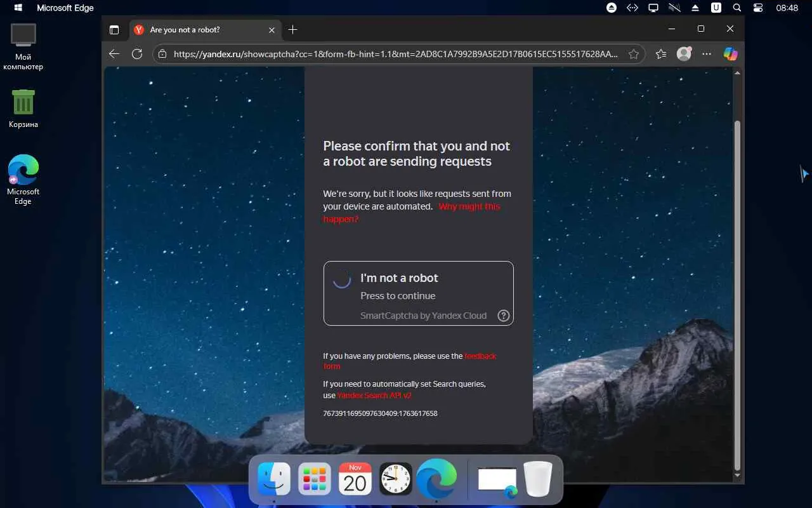The height and width of the screenshot is (508, 812).
Task: Close the 'Are you not a robot?' tab
Action: coord(272,30)
